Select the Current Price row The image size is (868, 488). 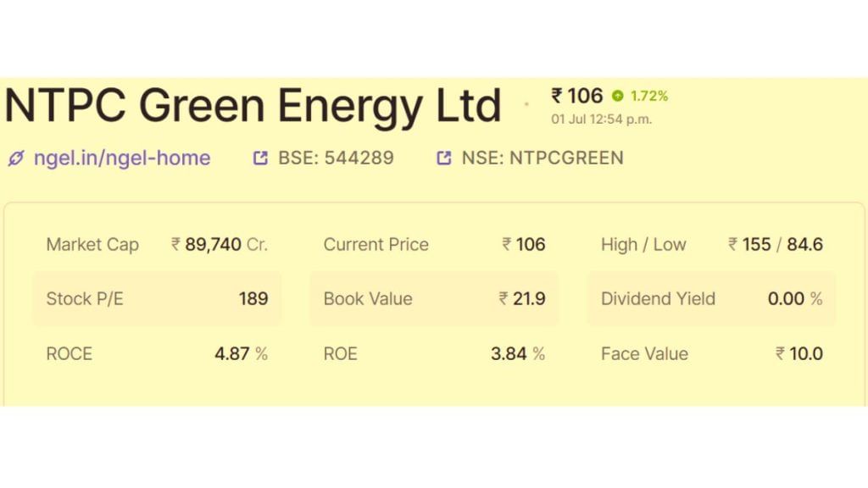pyautogui.click(x=435, y=244)
